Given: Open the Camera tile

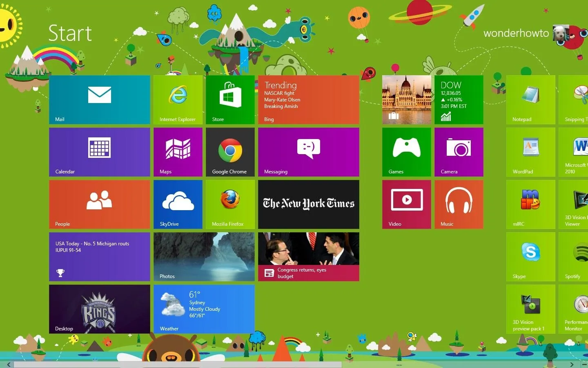Looking at the screenshot, I should tap(459, 152).
